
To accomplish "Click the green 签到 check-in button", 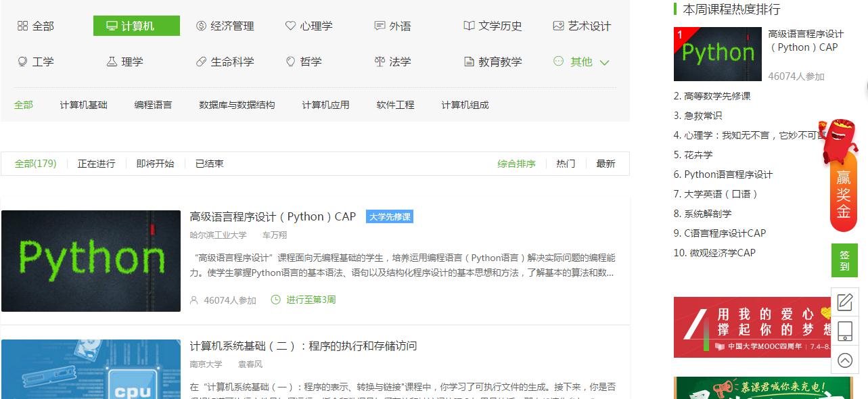I will click(x=844, y=260).
